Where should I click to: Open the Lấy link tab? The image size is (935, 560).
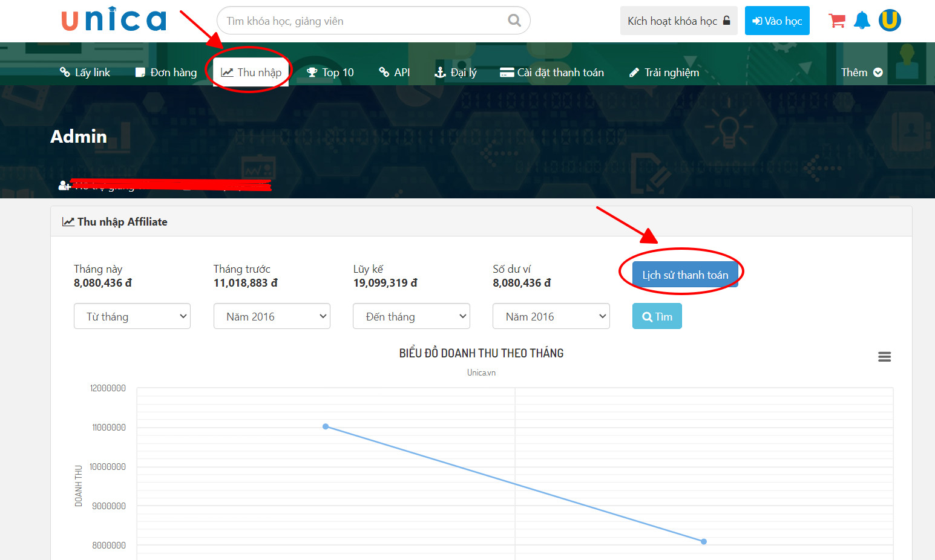pos(85,73)
